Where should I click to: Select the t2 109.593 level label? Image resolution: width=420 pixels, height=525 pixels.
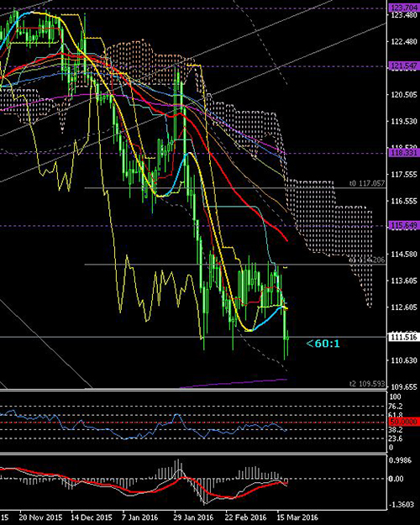pos(367,384)
